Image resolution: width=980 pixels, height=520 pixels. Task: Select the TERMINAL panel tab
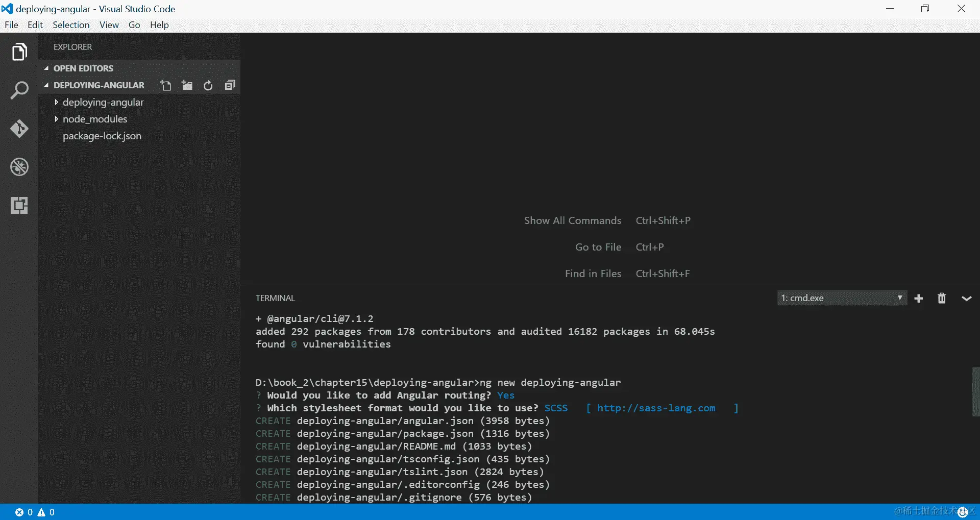[275, 298]
